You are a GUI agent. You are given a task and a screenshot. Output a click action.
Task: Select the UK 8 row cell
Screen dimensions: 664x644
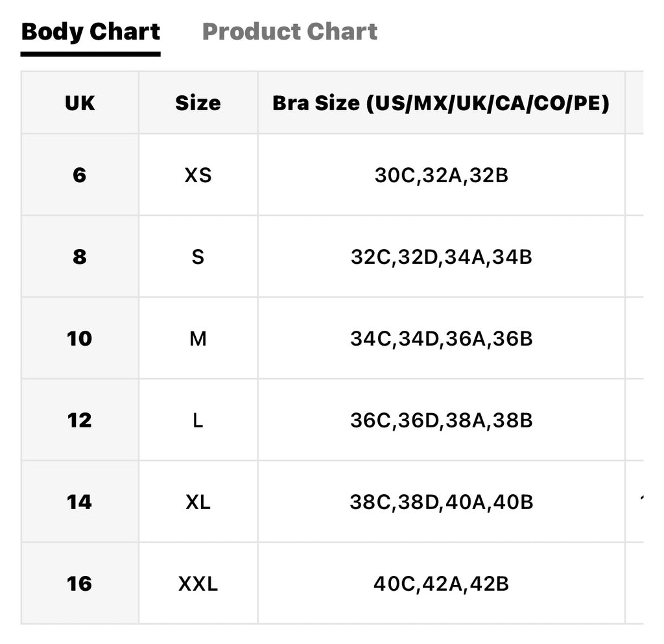[80, 257]
